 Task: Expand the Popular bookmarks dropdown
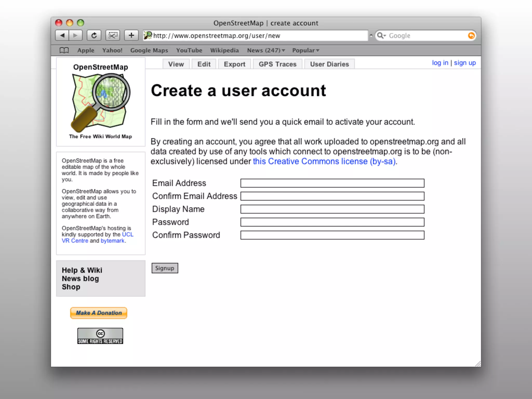pos(306,50)
